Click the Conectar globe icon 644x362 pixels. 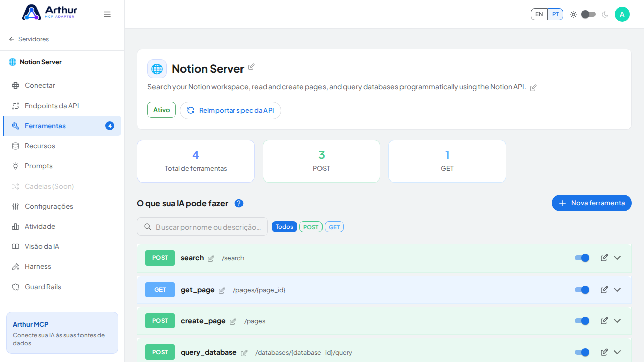pyautogui.click(x=16, y=85)
